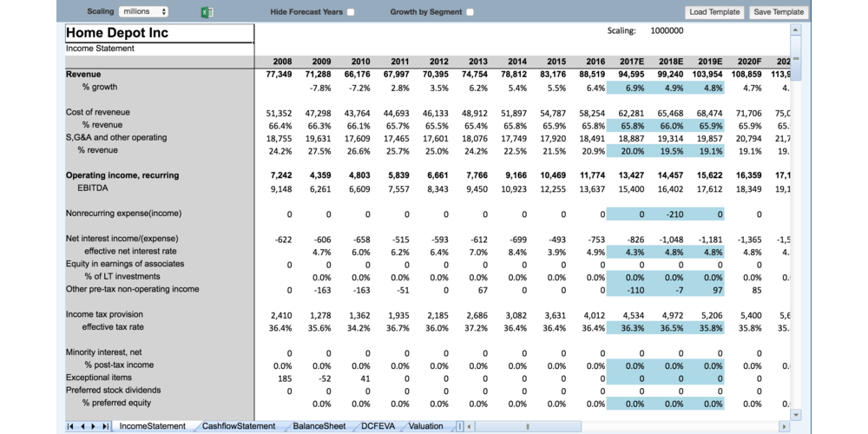Click the Revenue row label
The width and height of the screenshot is (868, 434).
[83, 74]
